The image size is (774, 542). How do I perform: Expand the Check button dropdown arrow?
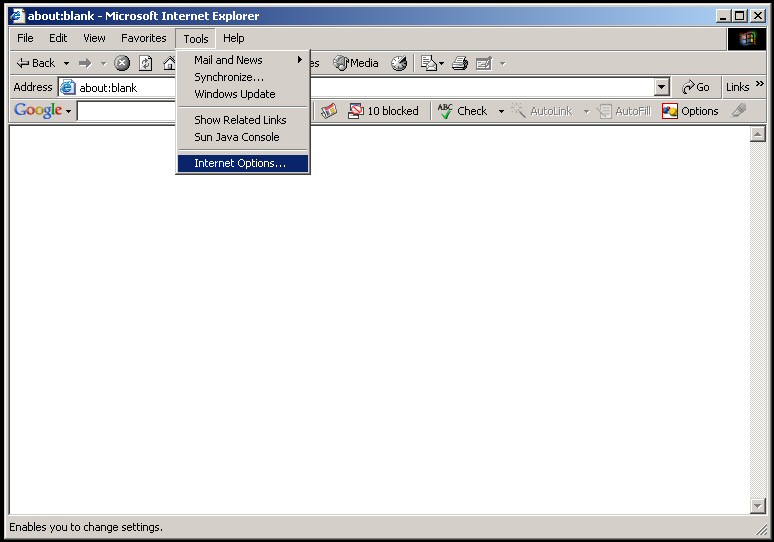[x=501, y=111]
